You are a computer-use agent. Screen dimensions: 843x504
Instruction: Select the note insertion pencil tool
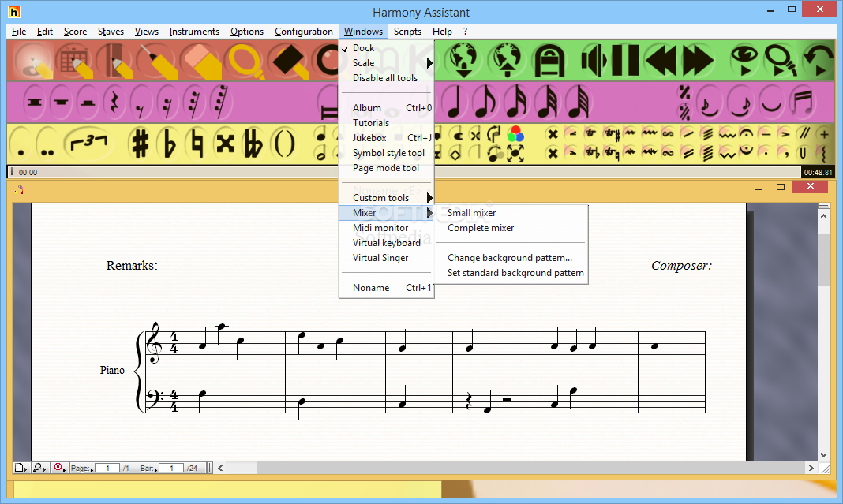coord(33,61)
